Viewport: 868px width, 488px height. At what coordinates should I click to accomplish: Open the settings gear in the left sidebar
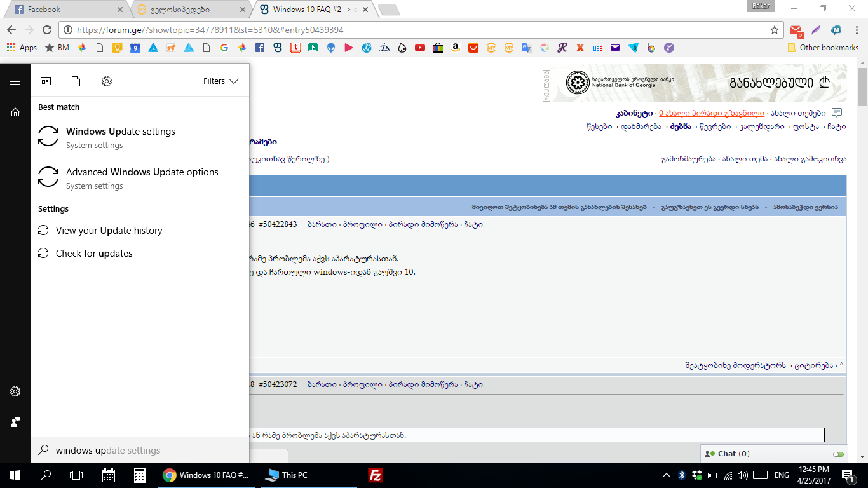click(x=15, y=391)
